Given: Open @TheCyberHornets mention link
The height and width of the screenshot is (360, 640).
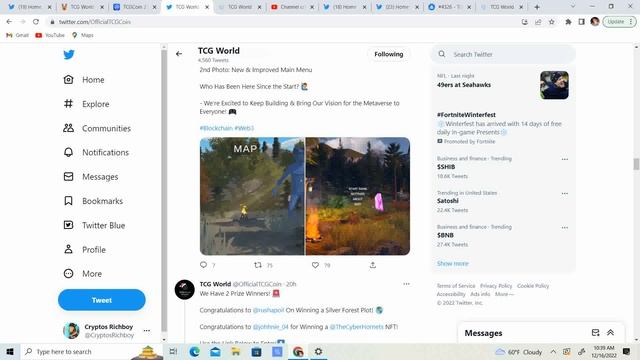Looking at the screenshot, I should [x=356, y=327].
